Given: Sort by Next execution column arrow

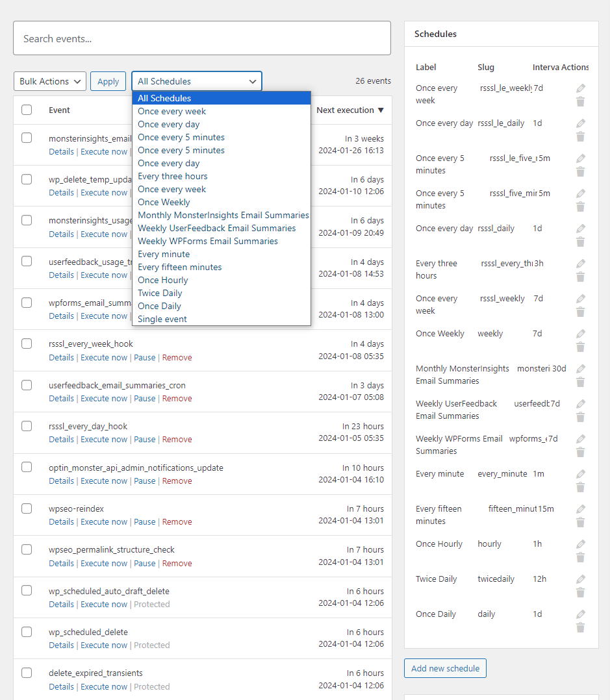Looking at the screenshot, I should point(381,110).
